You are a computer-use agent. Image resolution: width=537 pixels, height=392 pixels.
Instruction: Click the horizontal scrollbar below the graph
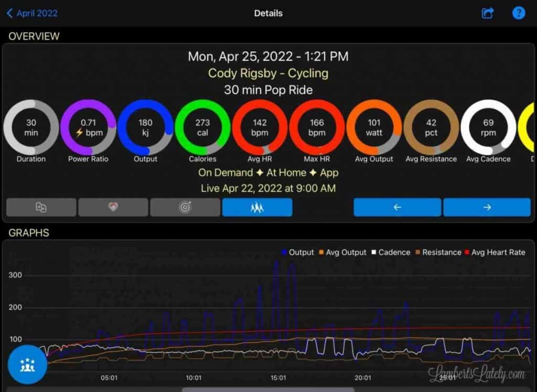pyautogui.click(x=268, y=389)
